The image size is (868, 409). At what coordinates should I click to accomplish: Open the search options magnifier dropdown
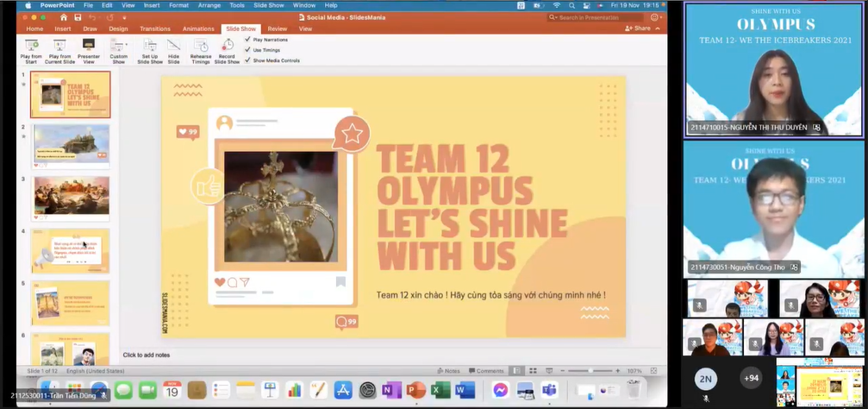pyautogui.click(x=553, y=18)
